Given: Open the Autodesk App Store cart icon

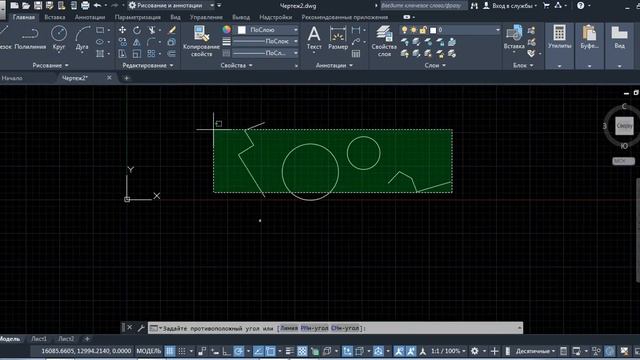Looking at the screenshot, I should click(x=546, y=6).
